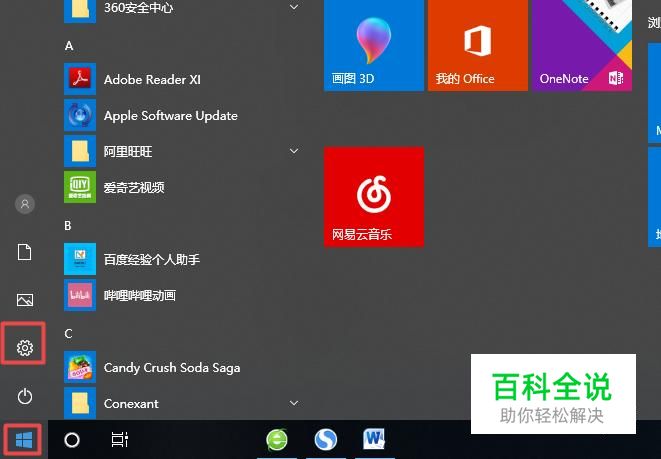
Task: Expand the 360安全中心 folder chevron
Action: coord(294,7)
